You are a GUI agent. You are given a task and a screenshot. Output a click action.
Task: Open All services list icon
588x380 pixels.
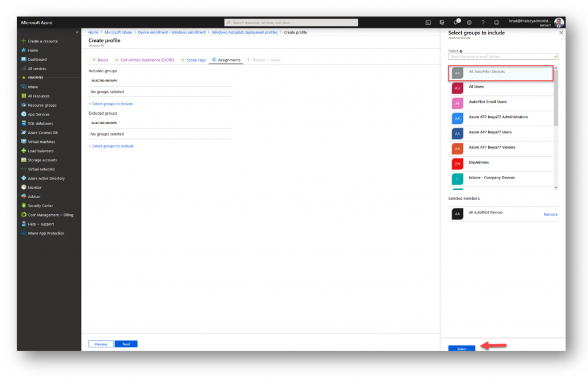pyautogui.click(x=24, y=68)
